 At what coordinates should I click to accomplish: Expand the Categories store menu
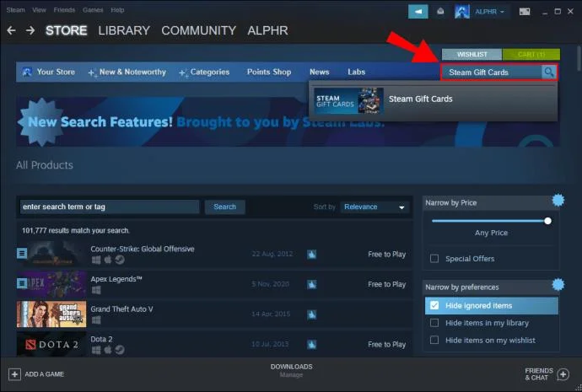coord(204,72)
